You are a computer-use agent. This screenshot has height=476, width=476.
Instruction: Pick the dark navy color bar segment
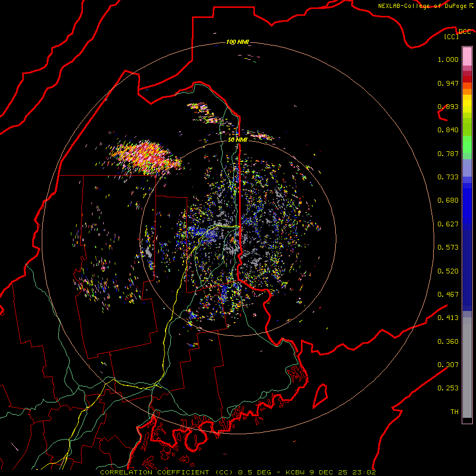click(467, 270)
